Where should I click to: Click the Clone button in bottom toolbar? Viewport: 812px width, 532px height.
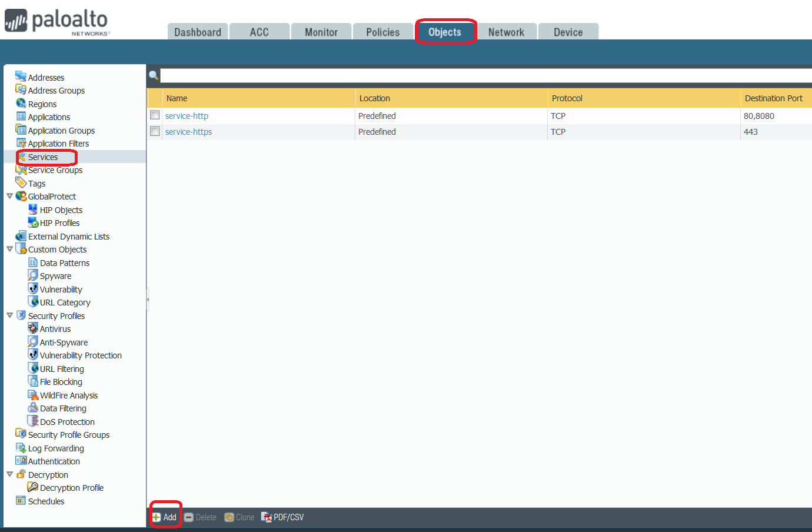pyautogui.click(x=239, y=517)
